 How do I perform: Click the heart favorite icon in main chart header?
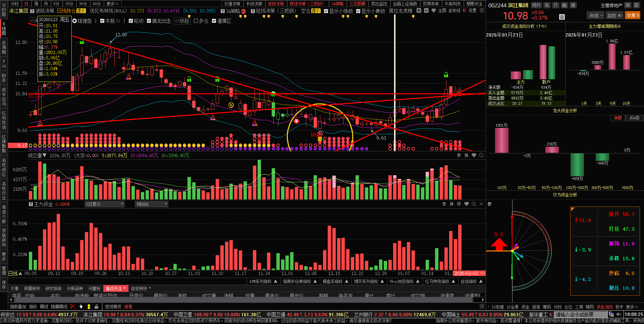434,11
